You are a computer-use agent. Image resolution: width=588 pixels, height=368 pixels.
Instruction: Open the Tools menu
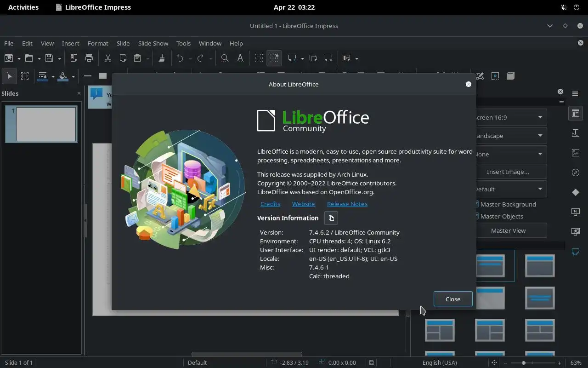183,43
